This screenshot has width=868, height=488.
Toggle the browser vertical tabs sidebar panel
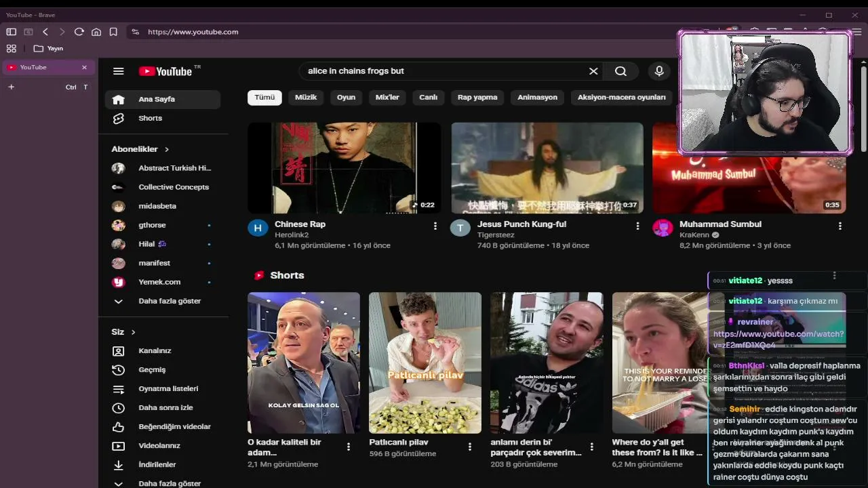pyautogui.click(x=11, y=32)
